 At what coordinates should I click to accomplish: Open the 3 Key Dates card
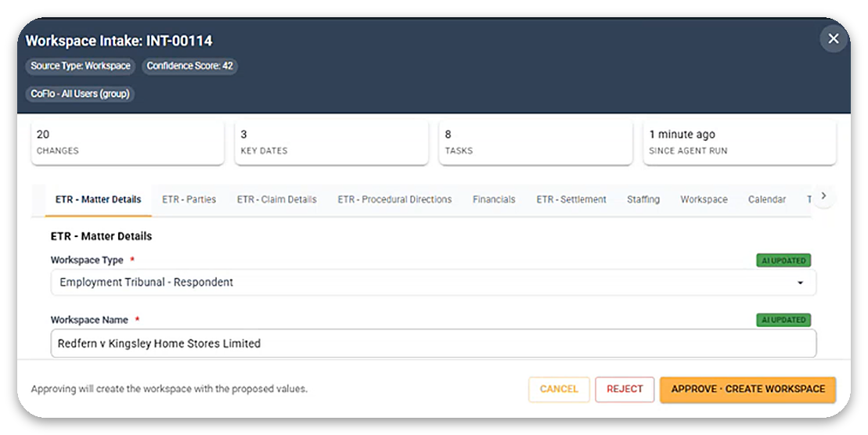(x=332, y=142)
